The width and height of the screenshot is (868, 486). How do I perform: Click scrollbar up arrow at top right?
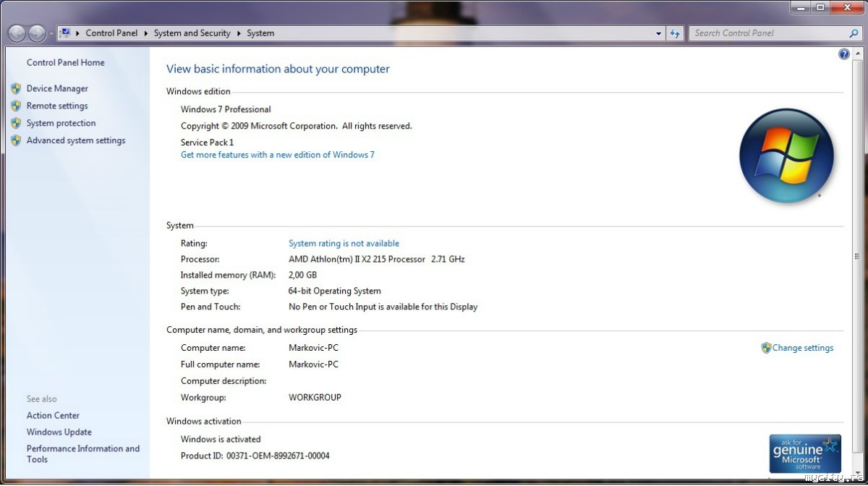[857, 53]
